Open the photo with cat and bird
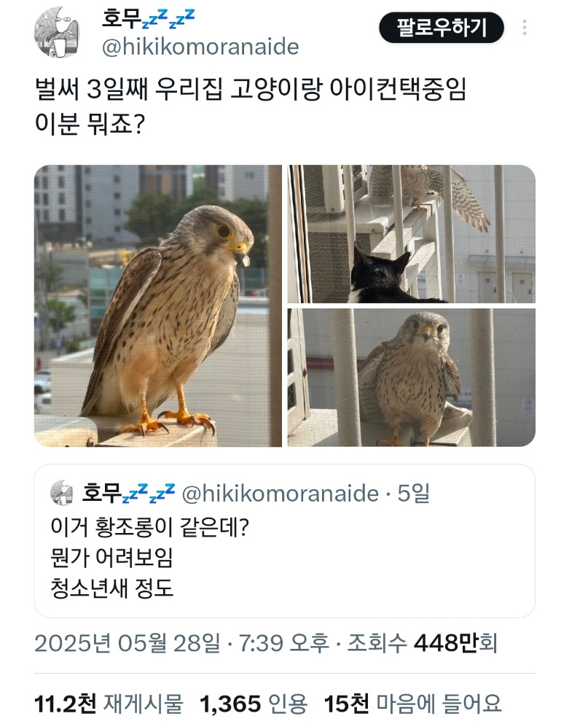 click(x=411, y=233)
